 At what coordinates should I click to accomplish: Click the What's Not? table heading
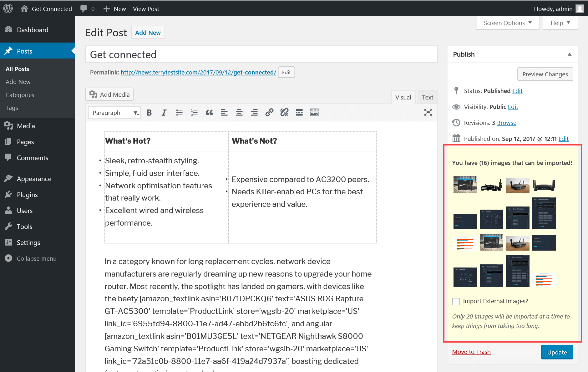click(254, 141)
